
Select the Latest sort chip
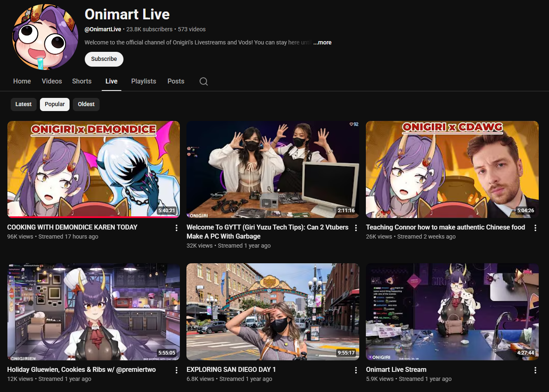[23, 104]
